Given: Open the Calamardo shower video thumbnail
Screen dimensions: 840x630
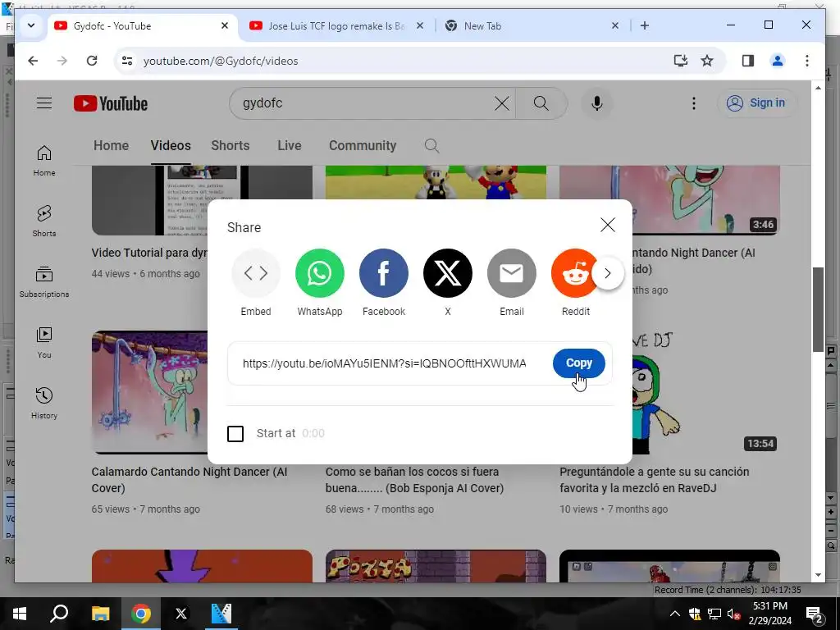Looking at the screenshot, I should pyautogui.click(x=149, y=393).
